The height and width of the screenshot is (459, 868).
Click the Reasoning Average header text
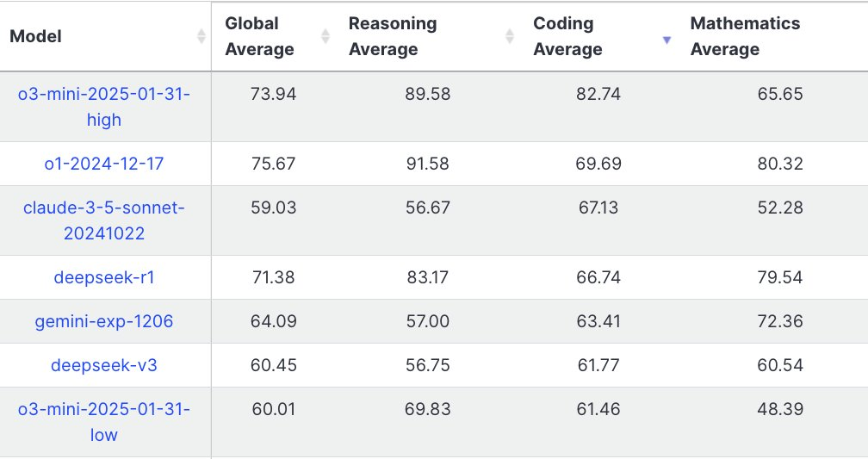point(392,36)
